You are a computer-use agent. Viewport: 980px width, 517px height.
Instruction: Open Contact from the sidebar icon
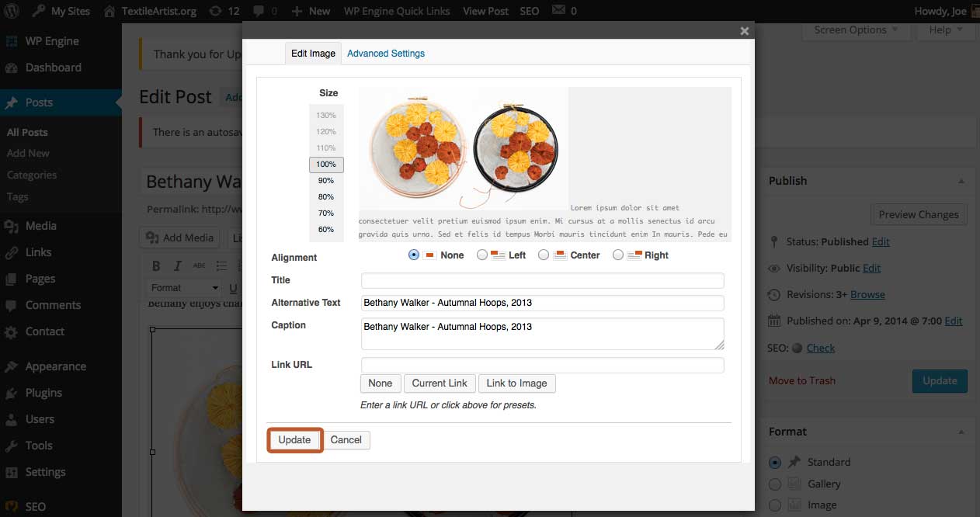12,331
